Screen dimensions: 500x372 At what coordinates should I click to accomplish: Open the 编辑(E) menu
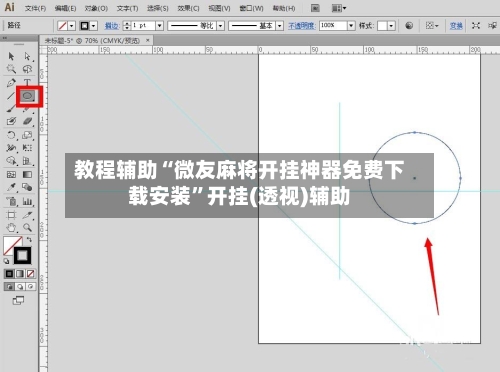pyautogui.click(x=65, y=8)
